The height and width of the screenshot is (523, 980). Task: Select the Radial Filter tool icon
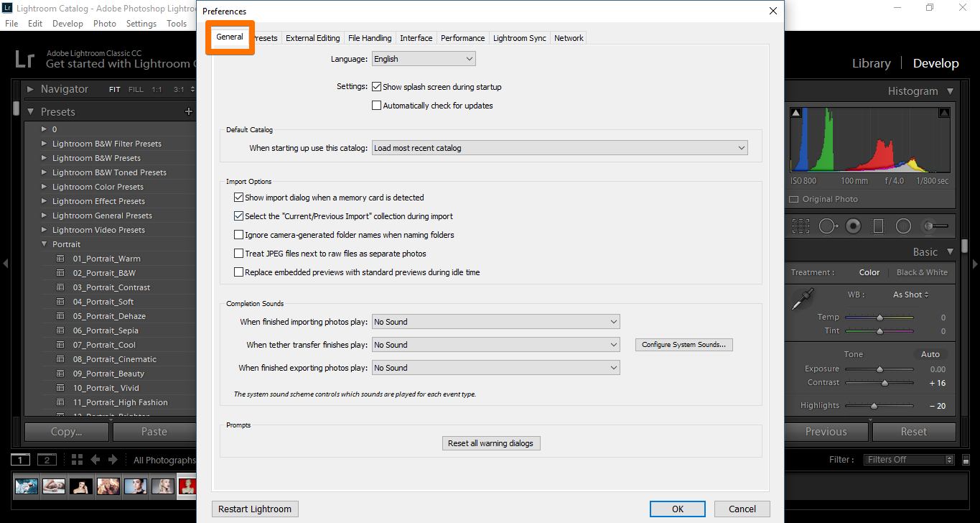(903, 226)
